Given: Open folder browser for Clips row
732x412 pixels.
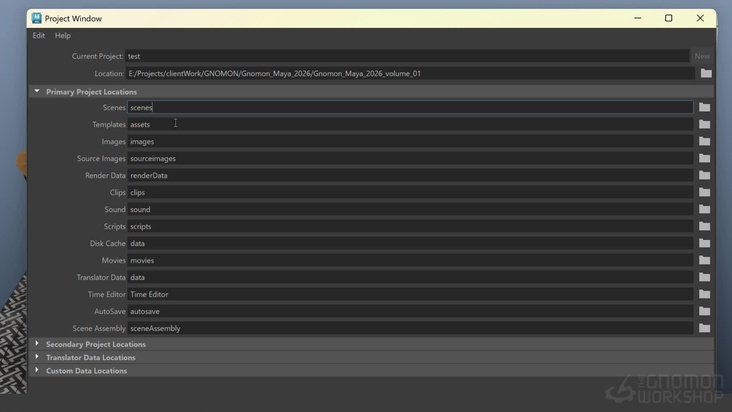Looking at the screenshot, I should [x=704, y=192].
